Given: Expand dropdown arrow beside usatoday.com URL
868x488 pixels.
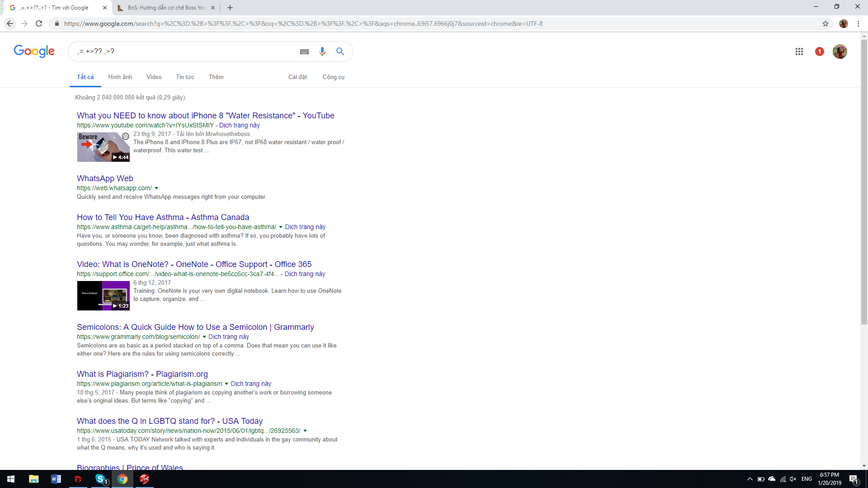Looking at the screenshot, I should [305, 431].
